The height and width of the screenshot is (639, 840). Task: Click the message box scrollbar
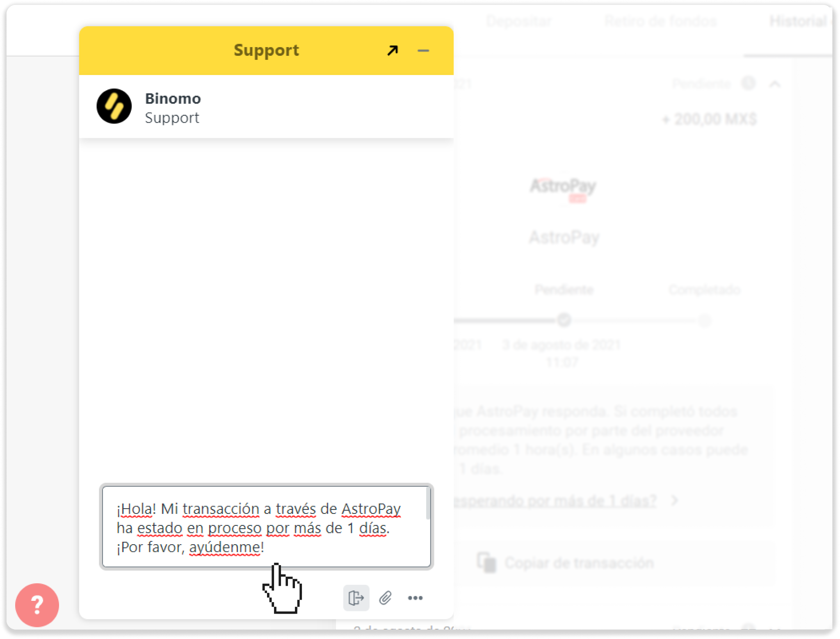pyautogui.click(x=428, y=503)
